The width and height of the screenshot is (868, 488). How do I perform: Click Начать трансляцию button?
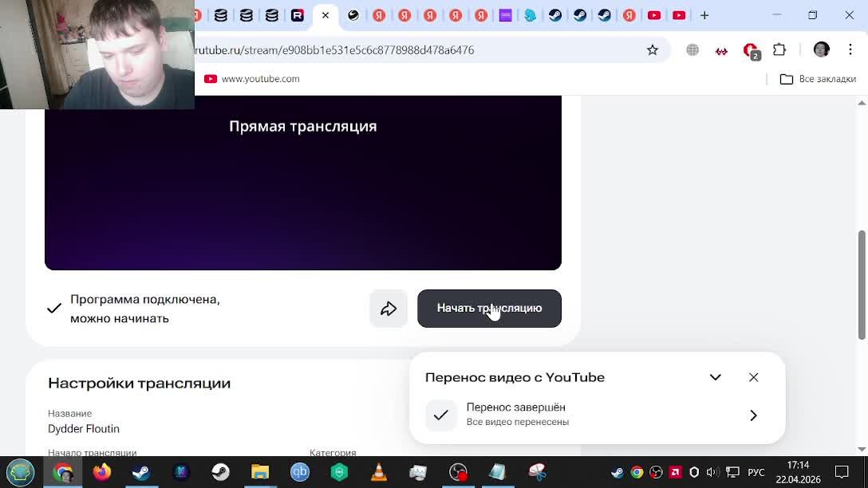[489, 308]
